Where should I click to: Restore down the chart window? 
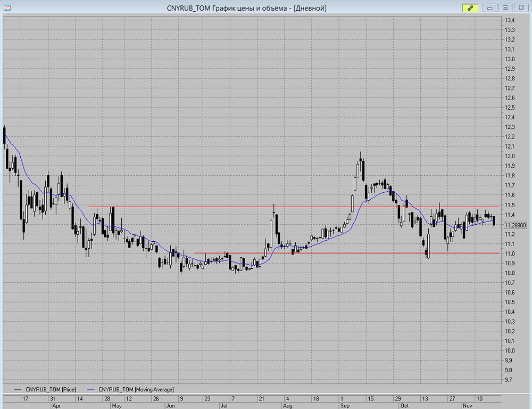tap(505, 7)
